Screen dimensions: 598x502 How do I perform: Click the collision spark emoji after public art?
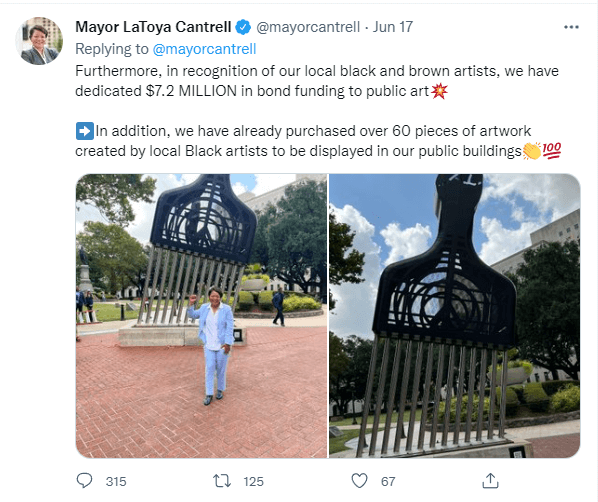pyautogui.click(x=439, y=91)
